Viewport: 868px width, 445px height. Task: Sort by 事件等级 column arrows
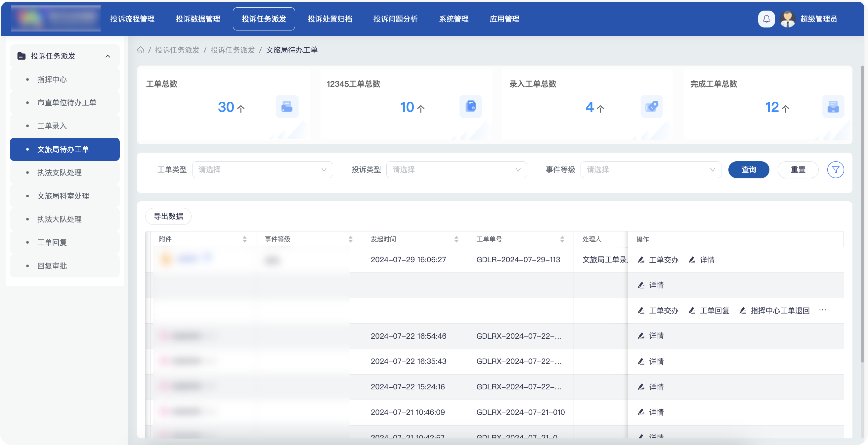pos(350,239)
